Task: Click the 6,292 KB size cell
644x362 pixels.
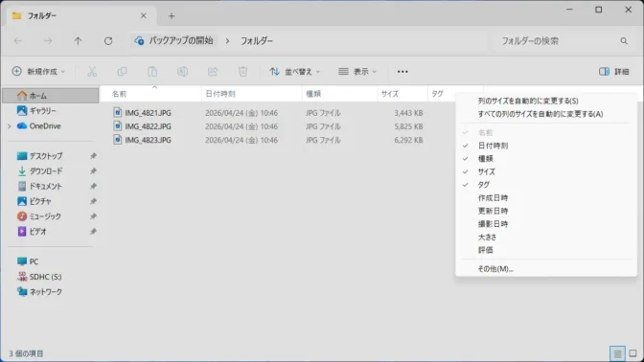Action: click(x=408, y=140)
